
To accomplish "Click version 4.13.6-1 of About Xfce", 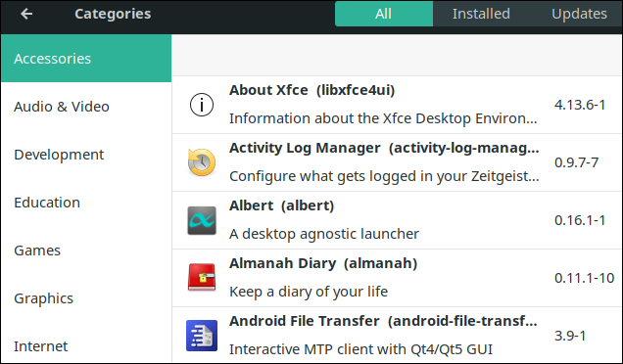I will [580, 105].
